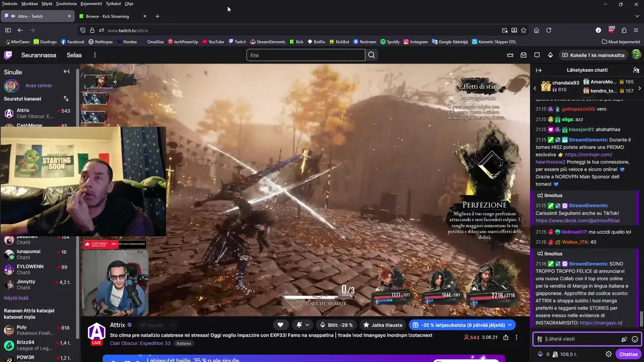Open Muut kirjanmerkit bookmarks folder

pyautogui.click(x=620, y=42)
